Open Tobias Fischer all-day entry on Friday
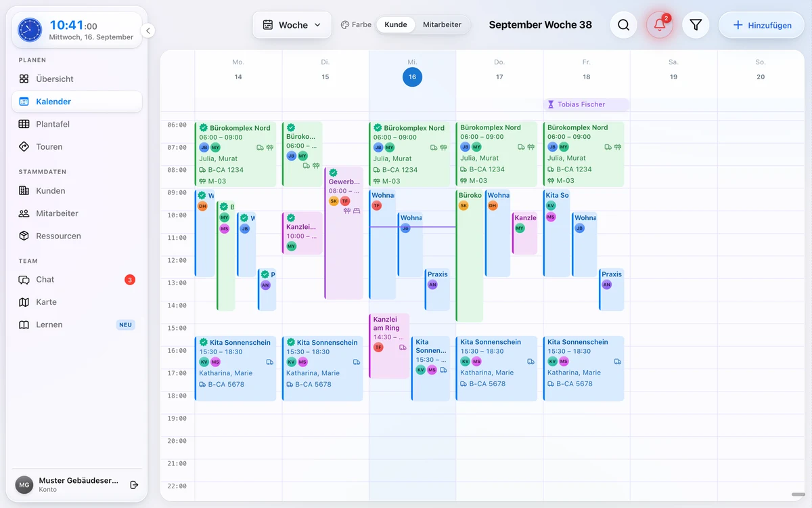This screenshot has height=508, width=812. [x=586, y=105]
